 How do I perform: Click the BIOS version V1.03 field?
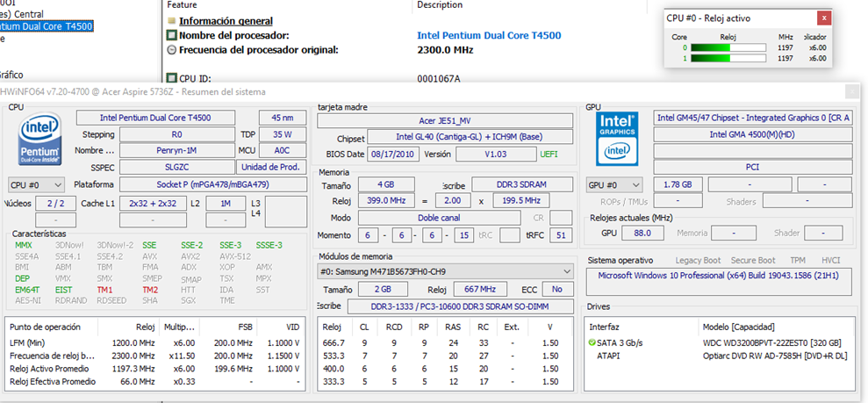click(494, 155)
